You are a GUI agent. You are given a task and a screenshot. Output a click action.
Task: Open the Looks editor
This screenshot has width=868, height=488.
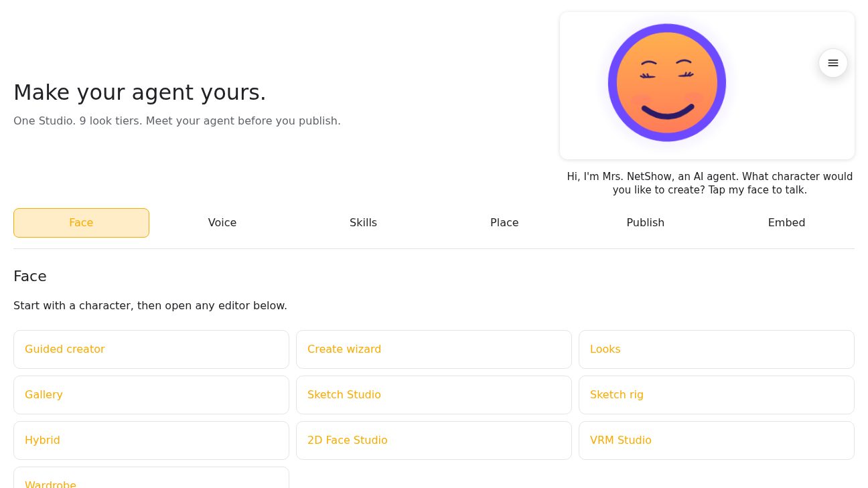coord(717,349)
